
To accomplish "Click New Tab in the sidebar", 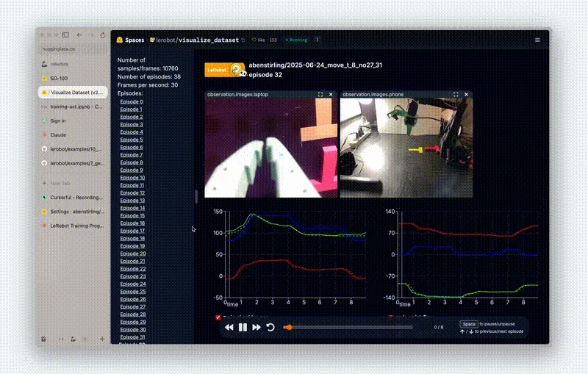I will click(x=73, y=183).
